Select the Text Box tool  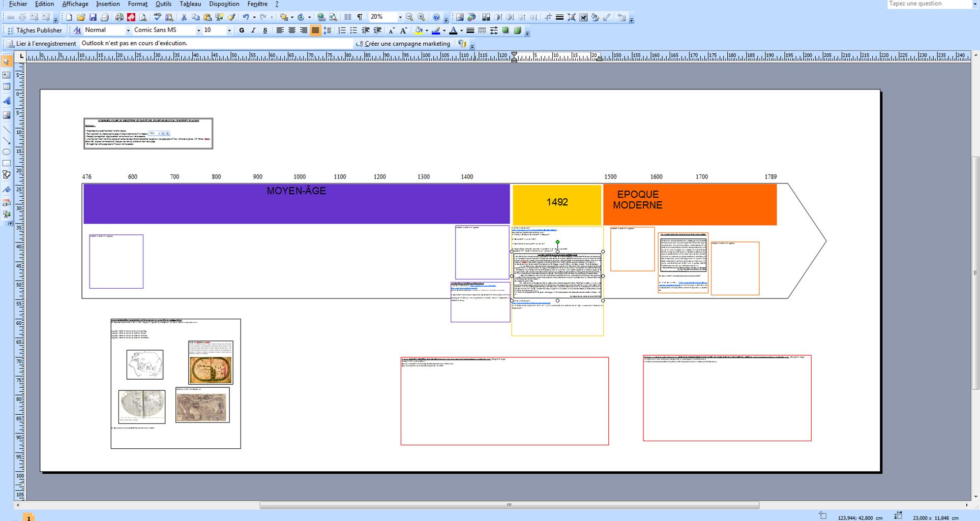(7, 75)
